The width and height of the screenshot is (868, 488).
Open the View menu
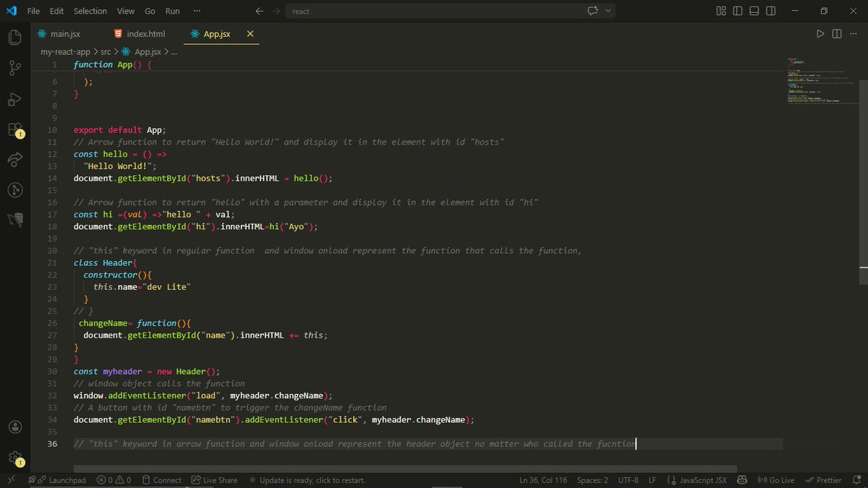126,11
